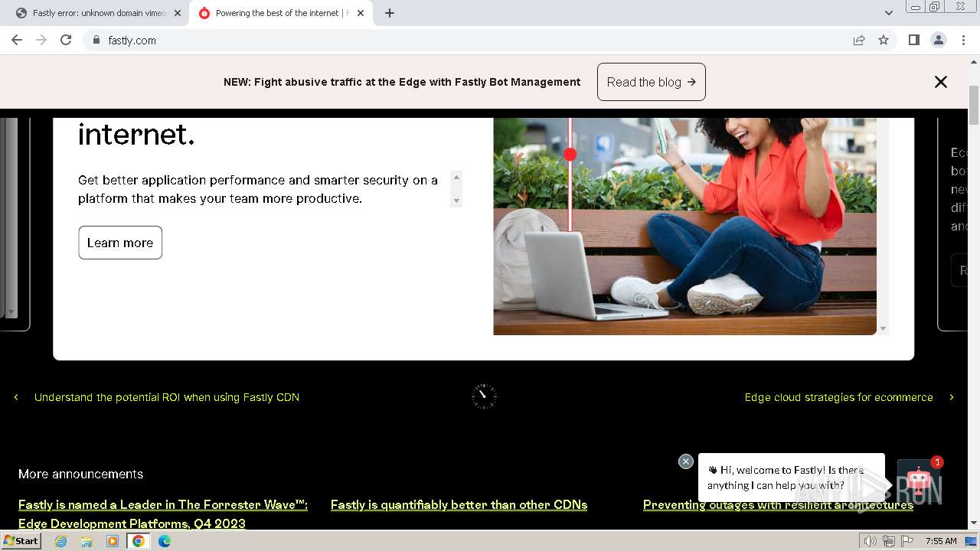This screenshot has height=551, width=980.
Task: Open File Explorer from the taskbar
Action: click(87, 541)
